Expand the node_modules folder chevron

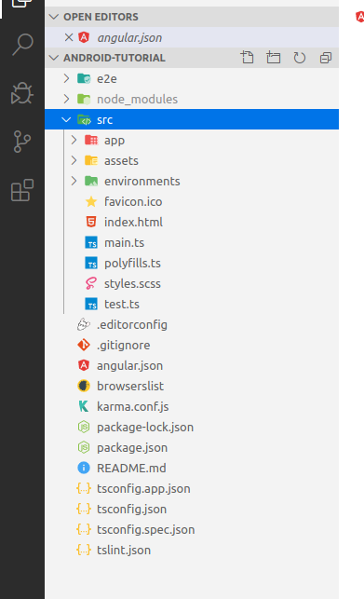pyautogui.click(x=66, y=99)
